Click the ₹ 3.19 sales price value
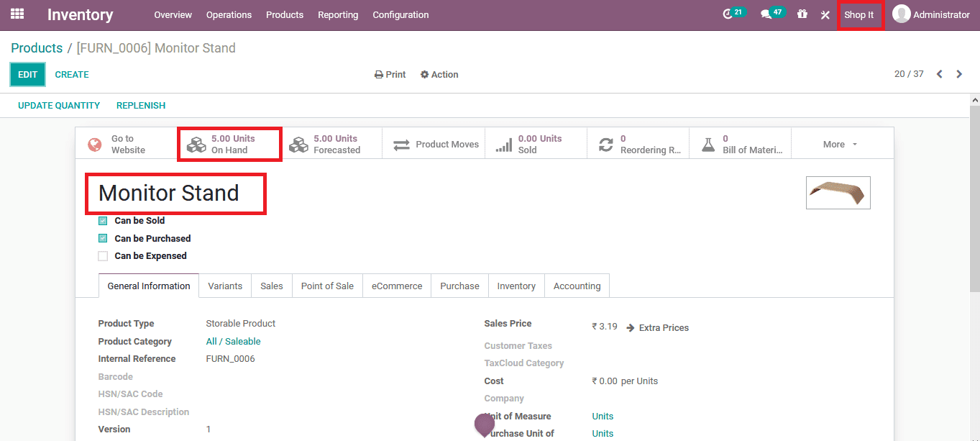Image resolution: width=980 pixels, height=441 pixels. pos(604,327)
